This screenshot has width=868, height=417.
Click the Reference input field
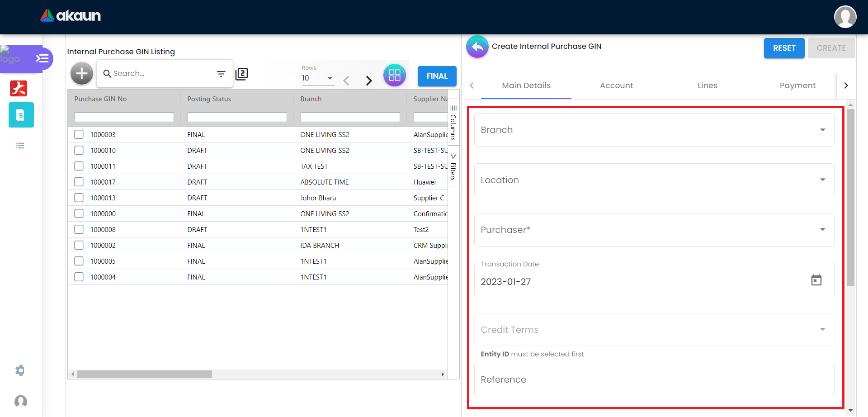pyautogui.click(x=654, y=379)
